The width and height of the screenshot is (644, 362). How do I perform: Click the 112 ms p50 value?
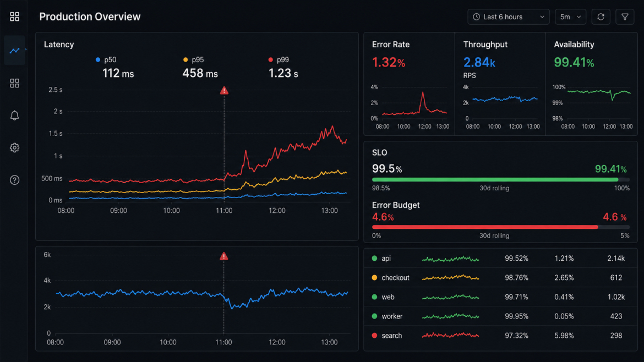(118, 74)
